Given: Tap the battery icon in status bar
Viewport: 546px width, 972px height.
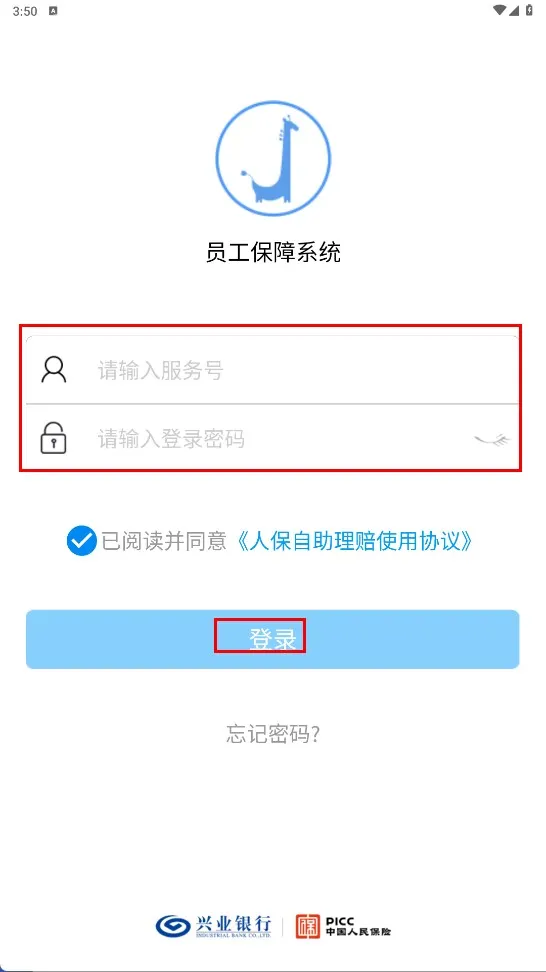Looking at the screenshot, I should click(x=528, y=11).
